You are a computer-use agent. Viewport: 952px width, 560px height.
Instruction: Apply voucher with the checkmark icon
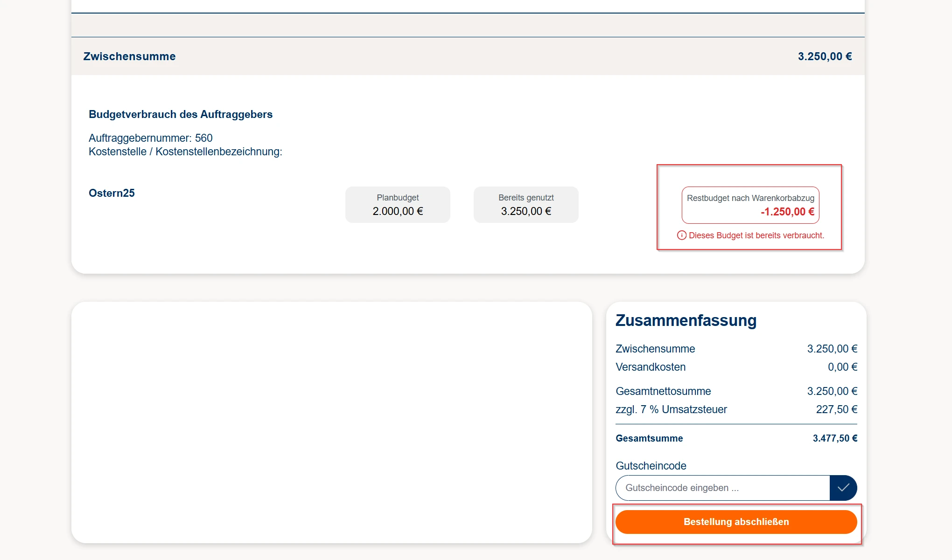pos(843,488)
